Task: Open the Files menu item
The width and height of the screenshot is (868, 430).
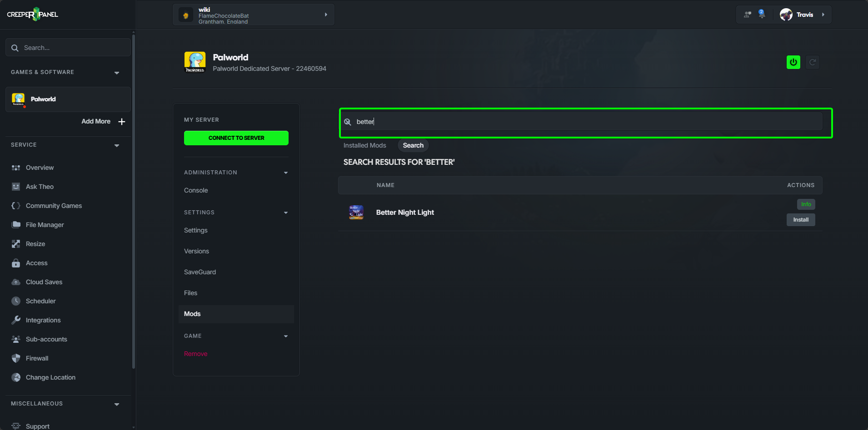Action: click(190, 293)
